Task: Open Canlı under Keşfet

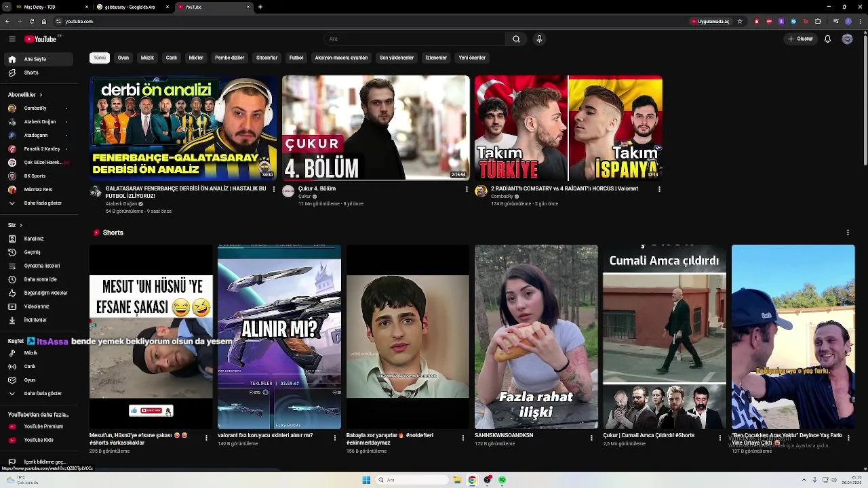Action: [x=37, y=367]
